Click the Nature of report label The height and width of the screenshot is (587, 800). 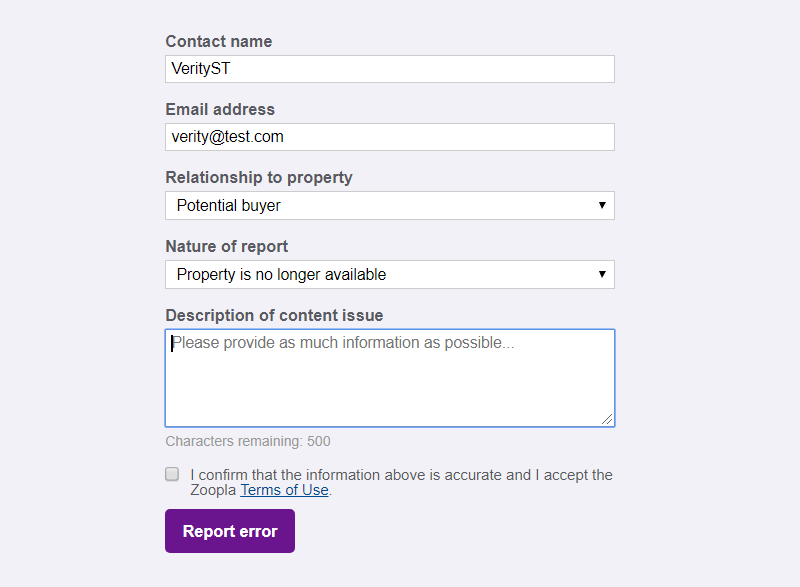click(x=226, y=246)
